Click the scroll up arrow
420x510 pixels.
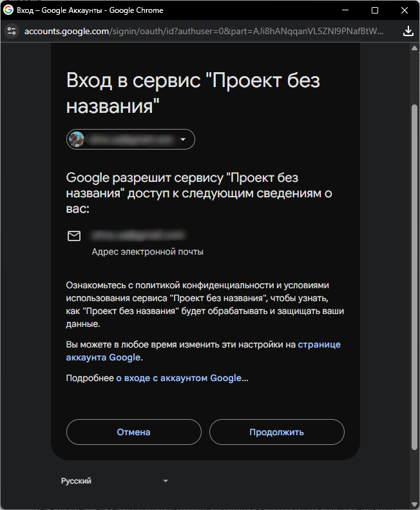point(414,48)
